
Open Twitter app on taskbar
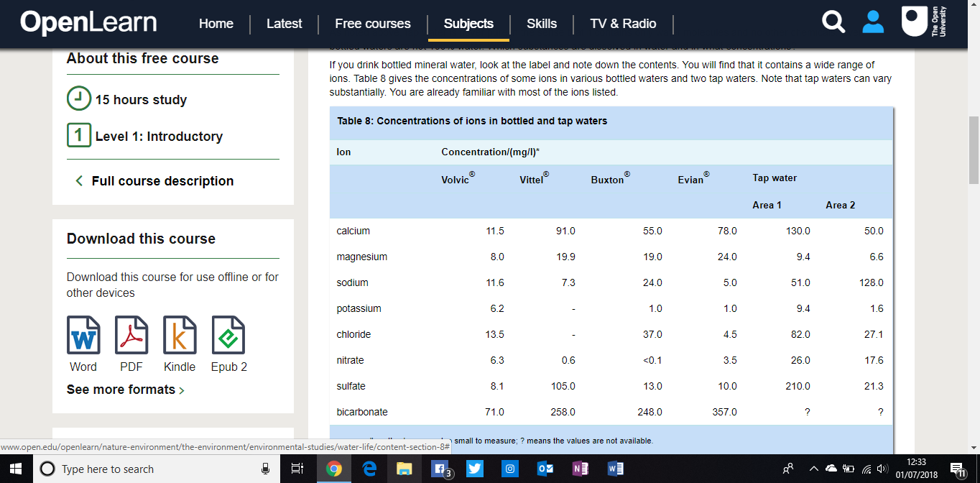pyautogui.click(x=475, y=469)
